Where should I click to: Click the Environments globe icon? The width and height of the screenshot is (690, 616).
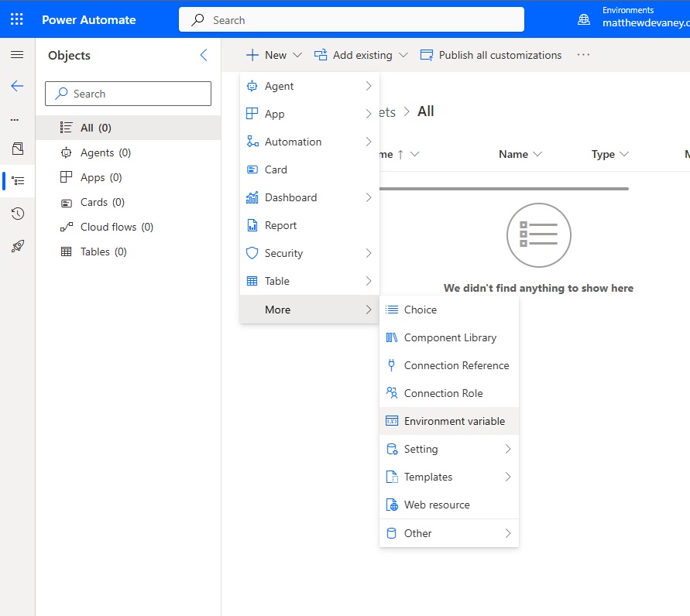click(x=583, y=19)
